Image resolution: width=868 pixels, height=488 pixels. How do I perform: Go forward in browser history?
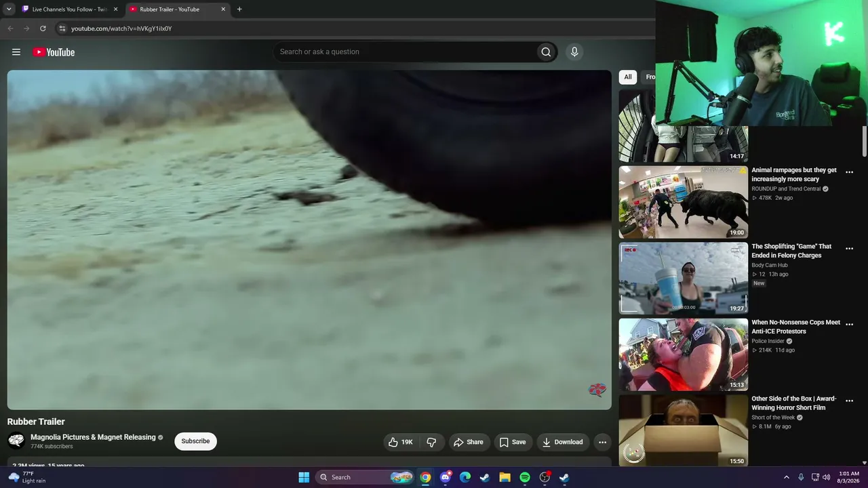click(x=26, y=28)
